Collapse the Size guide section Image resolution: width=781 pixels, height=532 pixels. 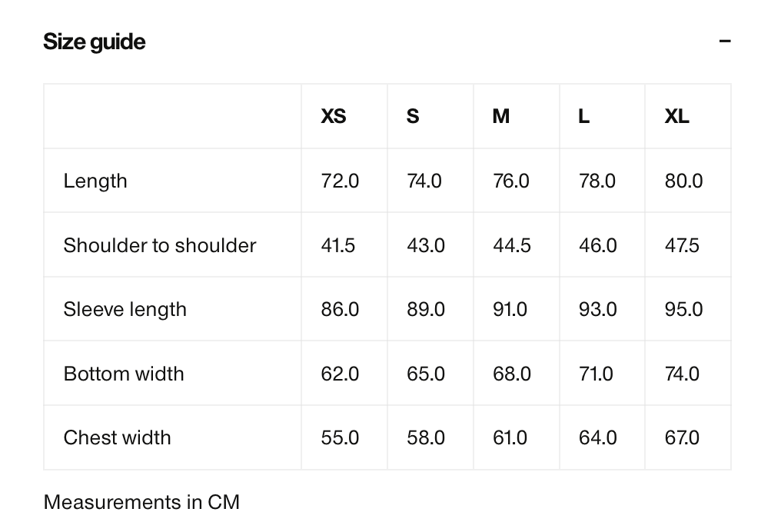725,42
